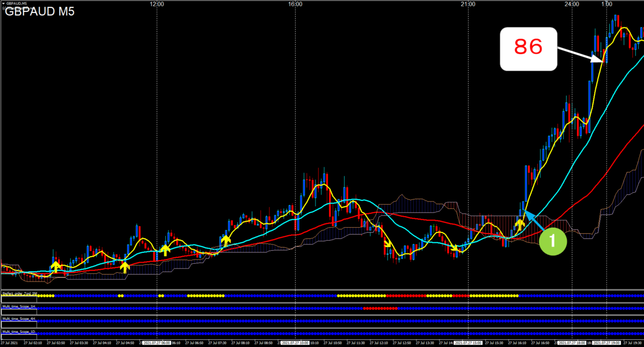Screen dimensions: 644x347
Task: Click the 16:00 time label at top
Action: click(295, 4)
